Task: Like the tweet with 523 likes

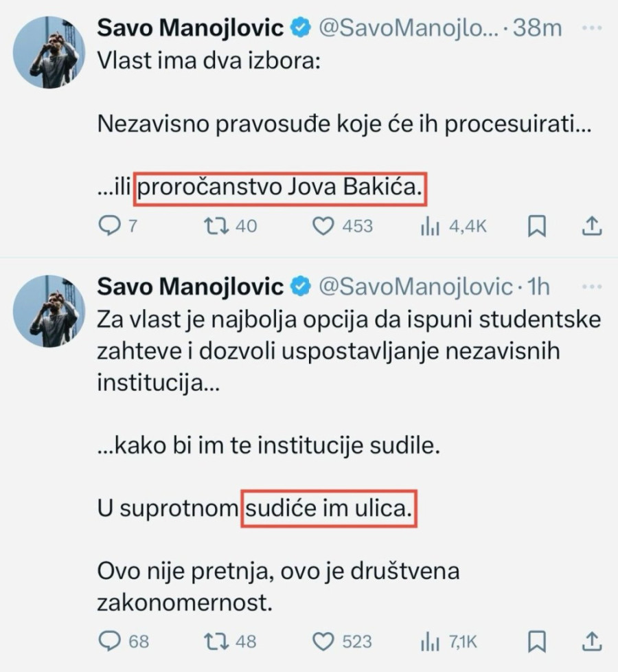Action: click(323, 641)
